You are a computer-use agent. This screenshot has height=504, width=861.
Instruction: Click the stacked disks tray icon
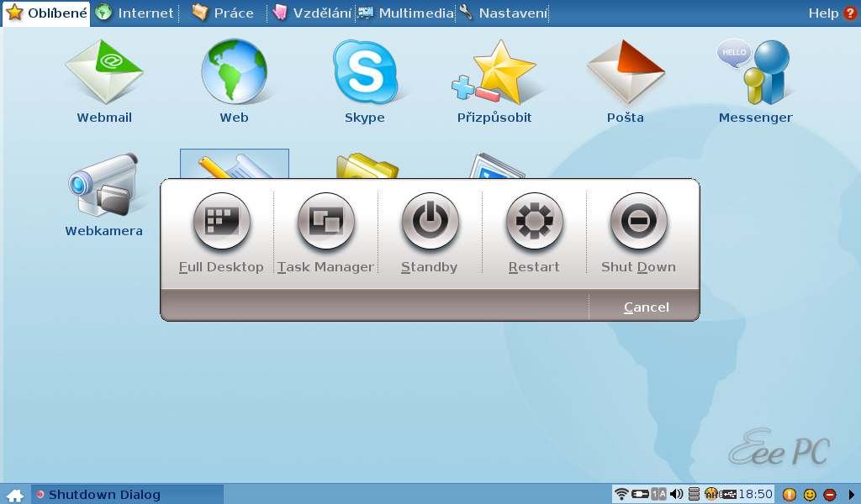694,494
